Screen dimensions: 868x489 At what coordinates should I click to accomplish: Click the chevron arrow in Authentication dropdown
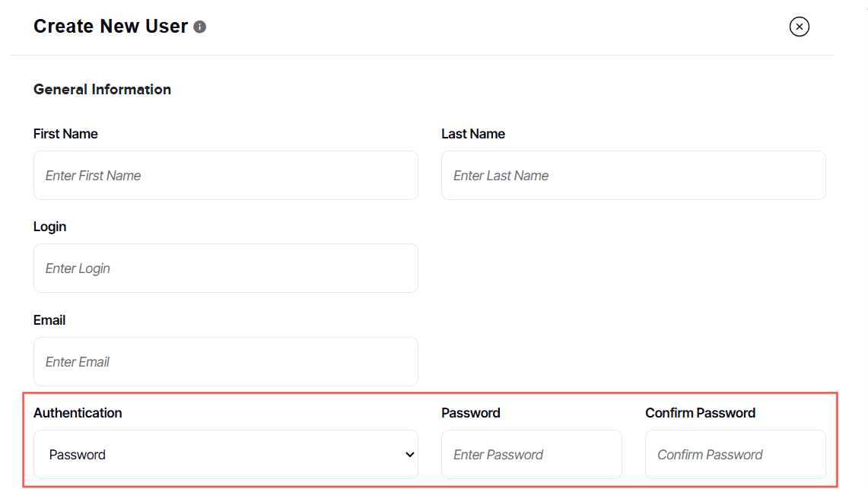click(x=410, y=455)
